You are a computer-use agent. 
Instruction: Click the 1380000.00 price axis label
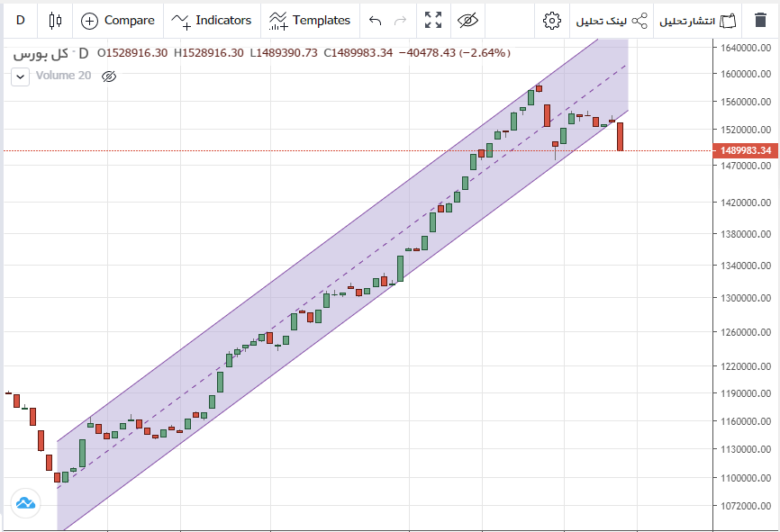pyautogui.click(x=746, y=234)
